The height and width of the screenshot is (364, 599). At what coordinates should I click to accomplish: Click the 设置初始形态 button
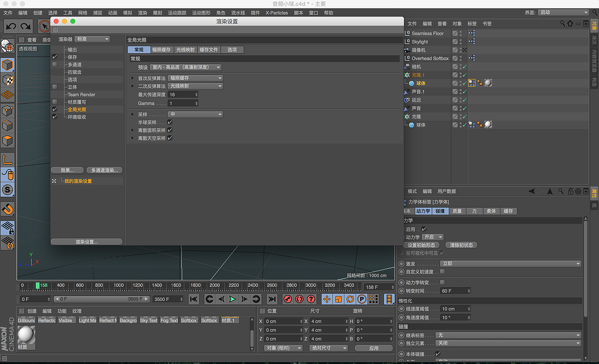coord(421,245)
